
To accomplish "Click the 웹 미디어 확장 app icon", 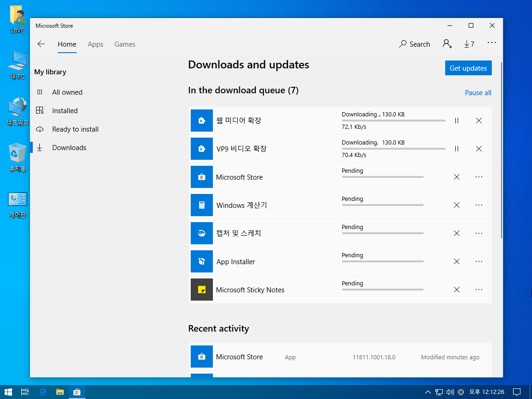I will pos(201,121).
